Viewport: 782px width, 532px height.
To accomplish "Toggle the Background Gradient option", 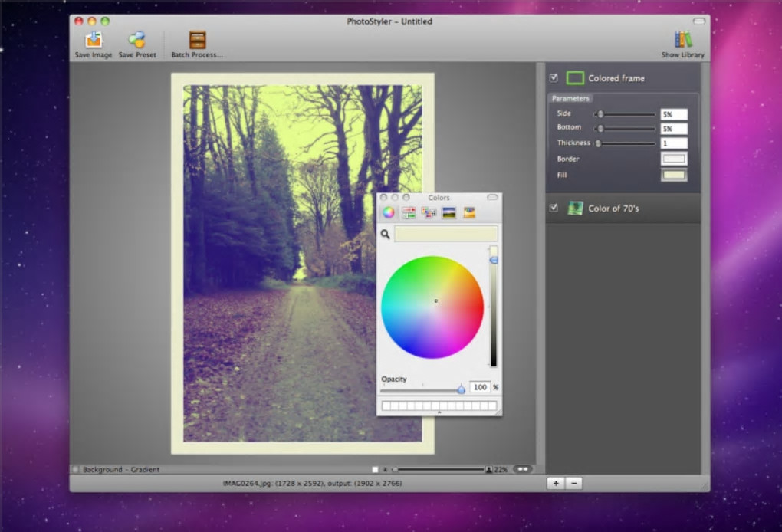I will click(75, 469).
